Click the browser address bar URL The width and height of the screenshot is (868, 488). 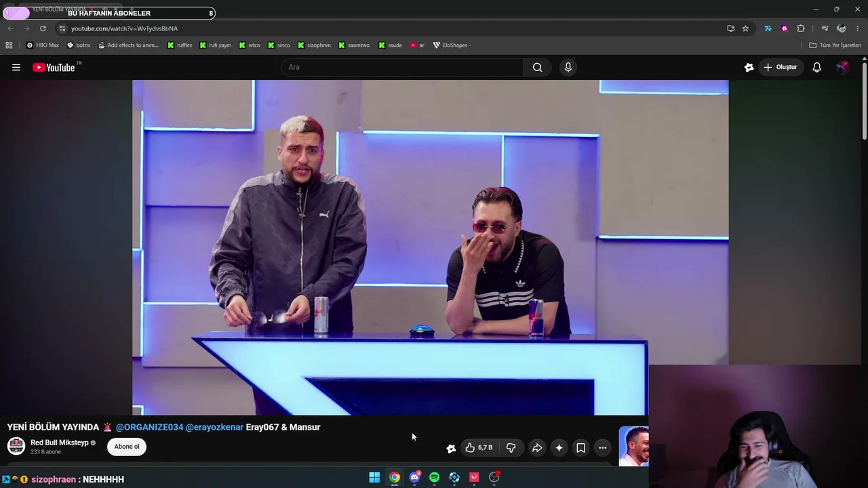point(124,28)
